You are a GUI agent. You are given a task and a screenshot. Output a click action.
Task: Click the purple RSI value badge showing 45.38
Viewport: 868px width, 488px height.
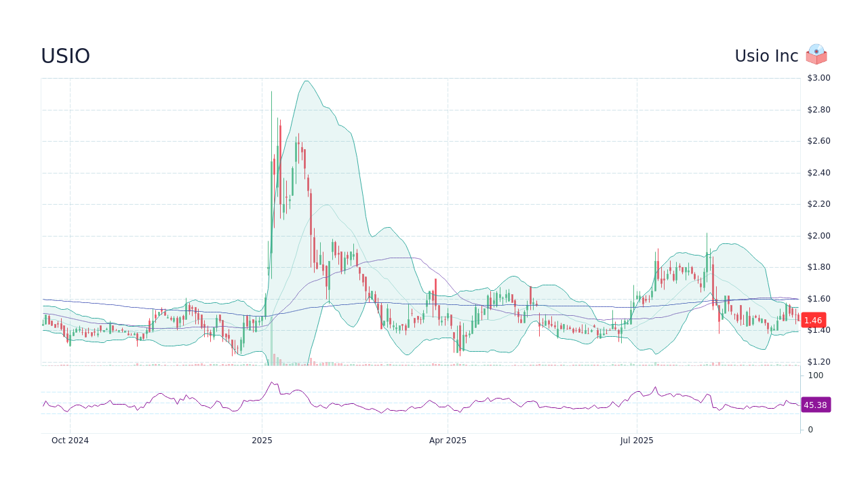coord(816,405)
